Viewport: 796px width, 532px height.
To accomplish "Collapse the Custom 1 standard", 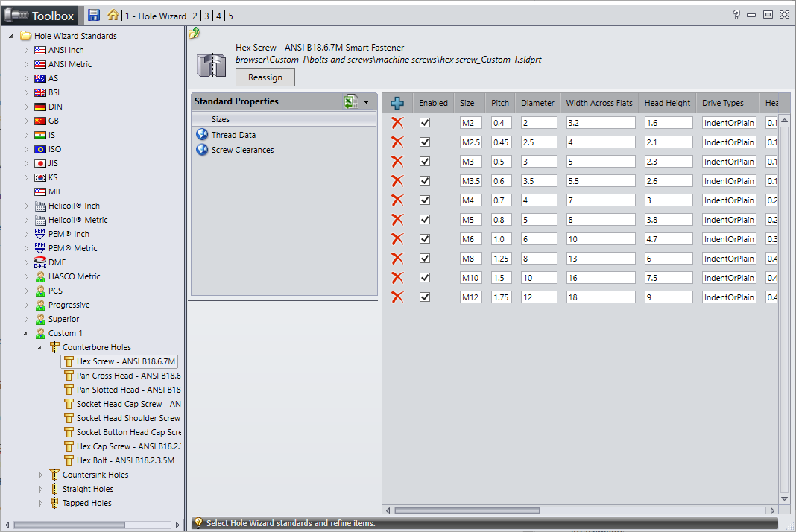I will [25, 334].
